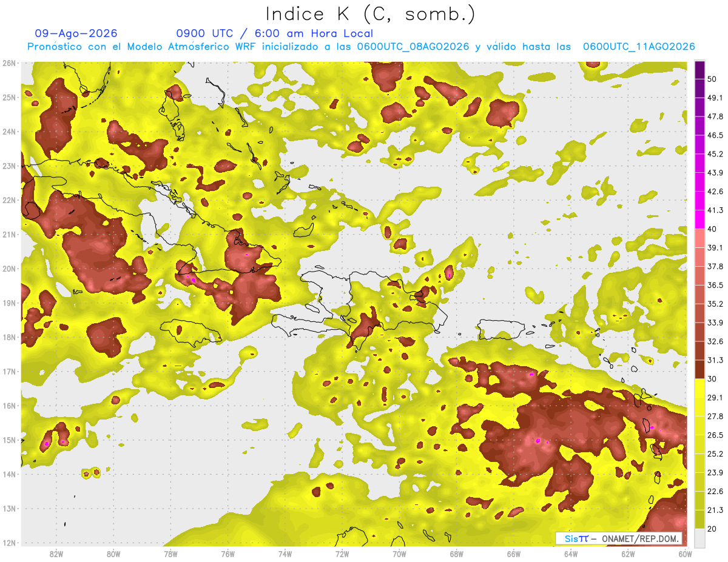Click the 22N latitude label

point(9,200)
